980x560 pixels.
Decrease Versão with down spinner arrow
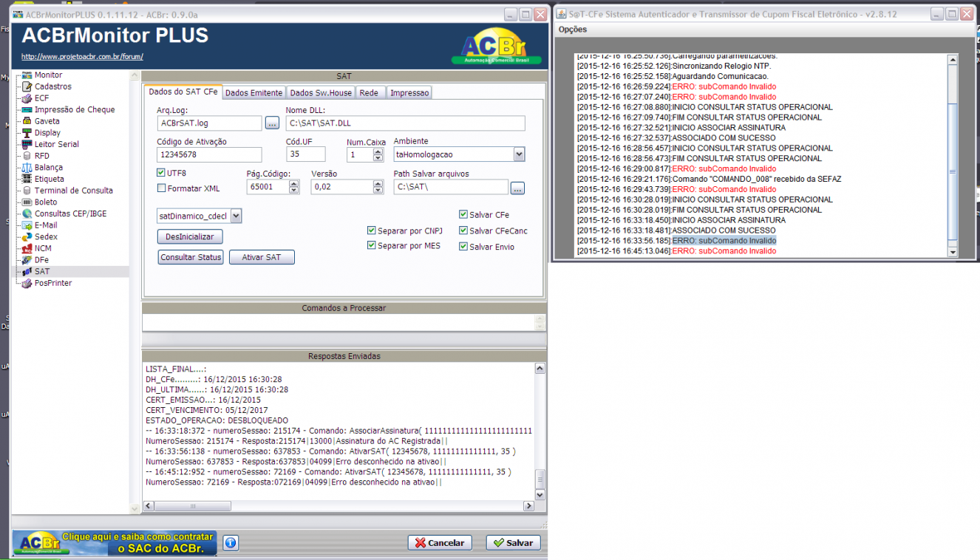(378, 191)
